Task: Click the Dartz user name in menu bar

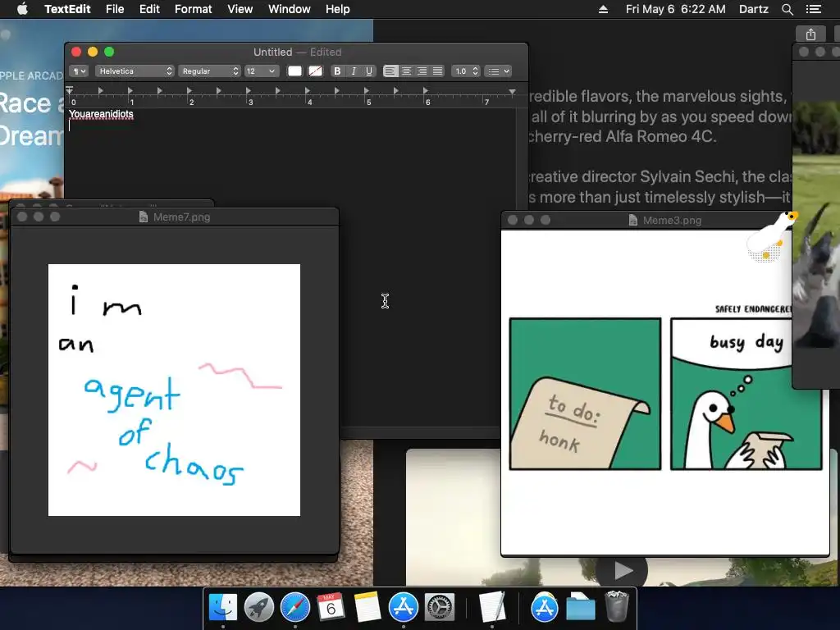Action: 753,9
